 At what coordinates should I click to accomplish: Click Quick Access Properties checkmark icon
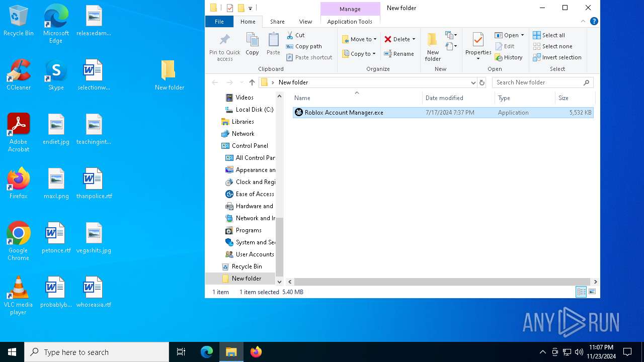tap(230, 8)
